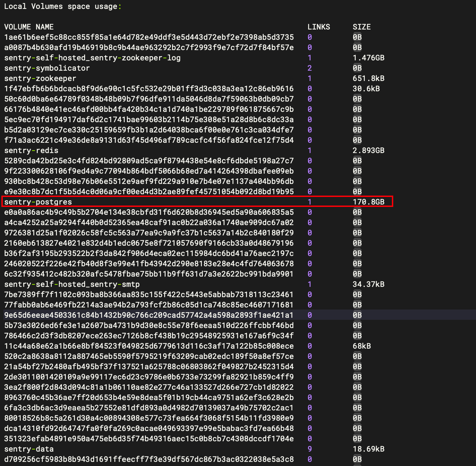Select volume hash starting with 786466c2d3f3
The height and width of the screenshot is (466, 476).
(x=149, y=336)
